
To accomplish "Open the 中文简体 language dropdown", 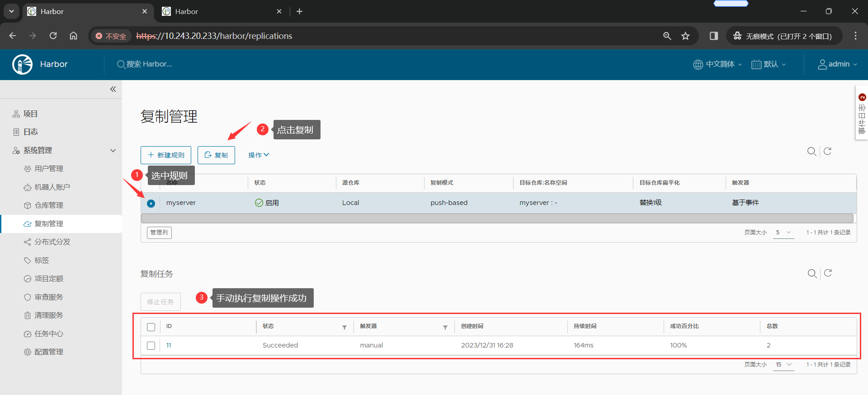I will (717, 64).
